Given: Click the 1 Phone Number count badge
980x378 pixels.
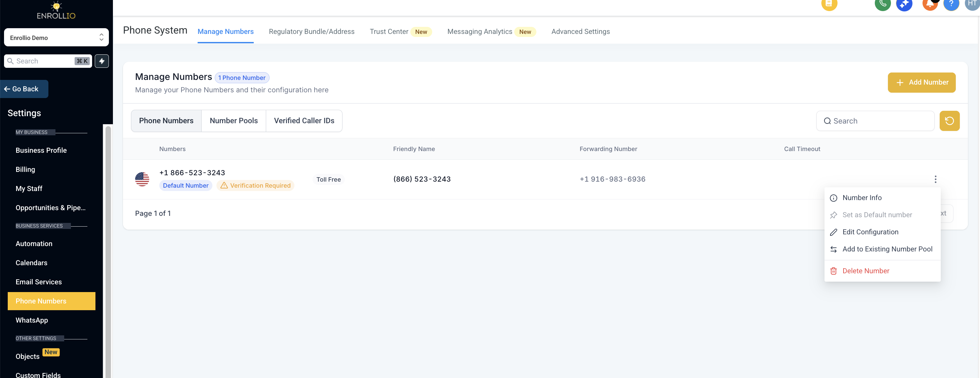Looking at the screenshot, I should pos(242,78).
